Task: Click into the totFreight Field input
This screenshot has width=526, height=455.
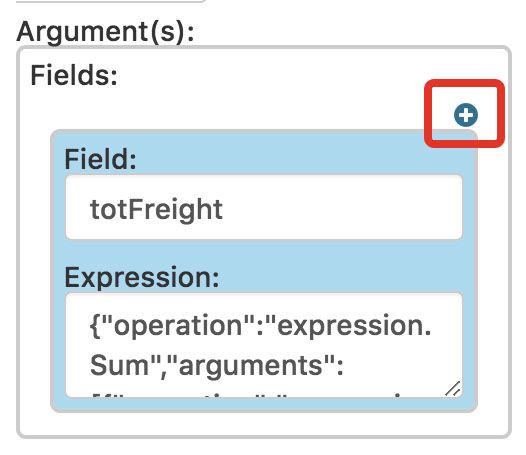Action: click(264, 208)
